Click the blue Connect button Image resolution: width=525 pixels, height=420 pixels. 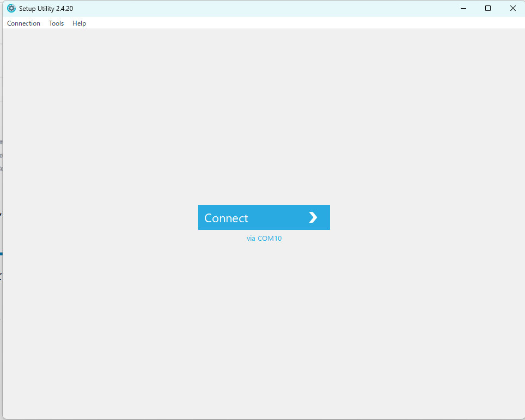(x=264, y=217)
